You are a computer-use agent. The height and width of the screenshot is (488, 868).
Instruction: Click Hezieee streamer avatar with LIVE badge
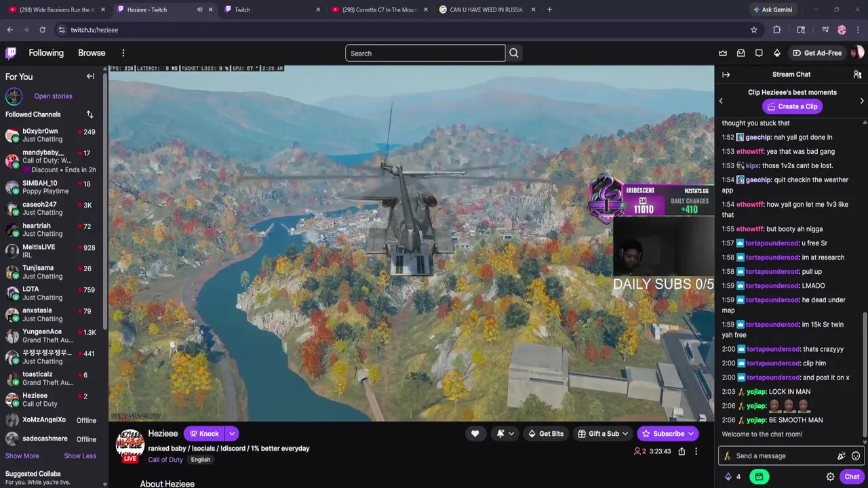pos(129,445)
